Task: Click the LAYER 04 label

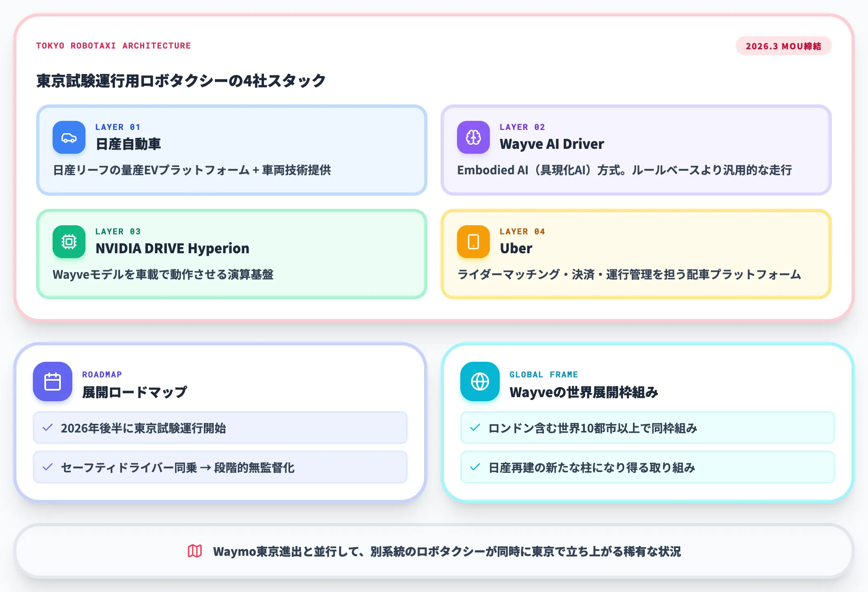Action: (x=522, y=231)
